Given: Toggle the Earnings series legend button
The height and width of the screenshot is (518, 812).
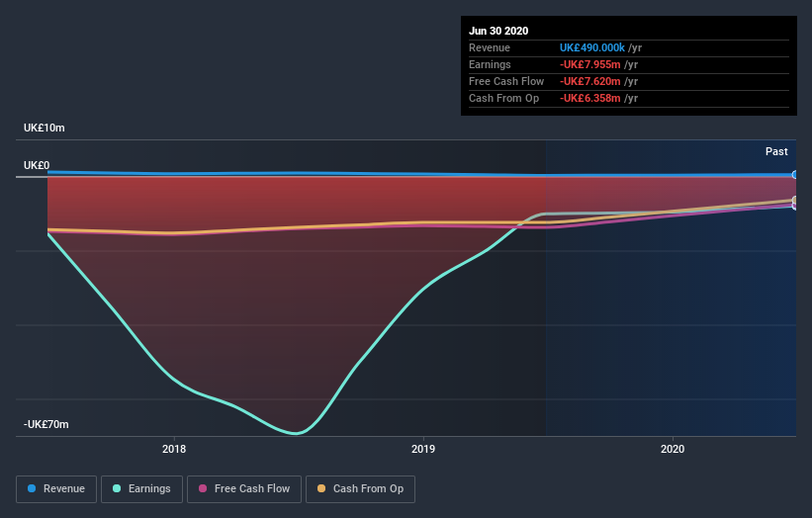Looking at the screenshot, I should (x=141, y=489).
